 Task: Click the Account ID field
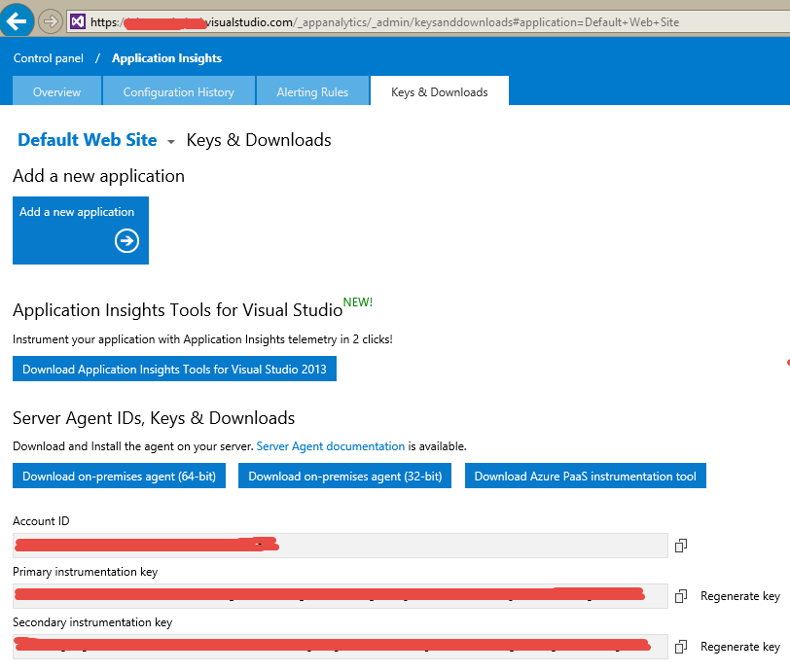341,546
